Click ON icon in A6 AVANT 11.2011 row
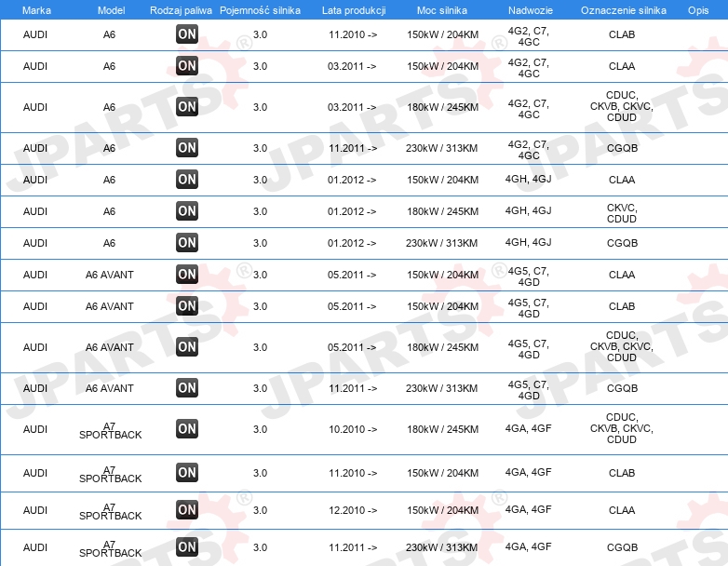Viewport: 728px width, 566px height. click(187, 387)
